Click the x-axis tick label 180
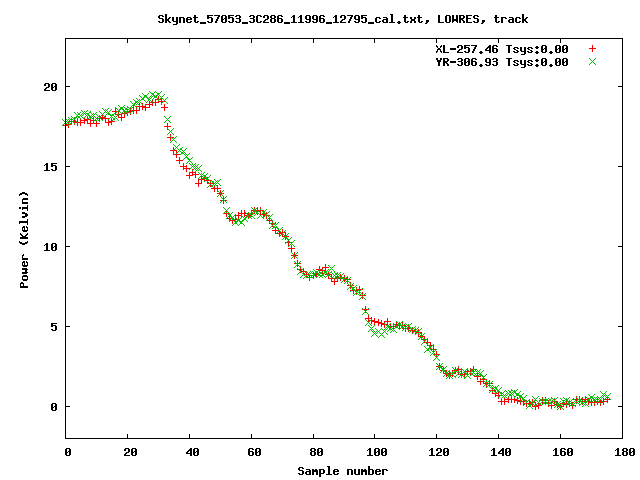The image size is (640, 480). click(624, 452)
